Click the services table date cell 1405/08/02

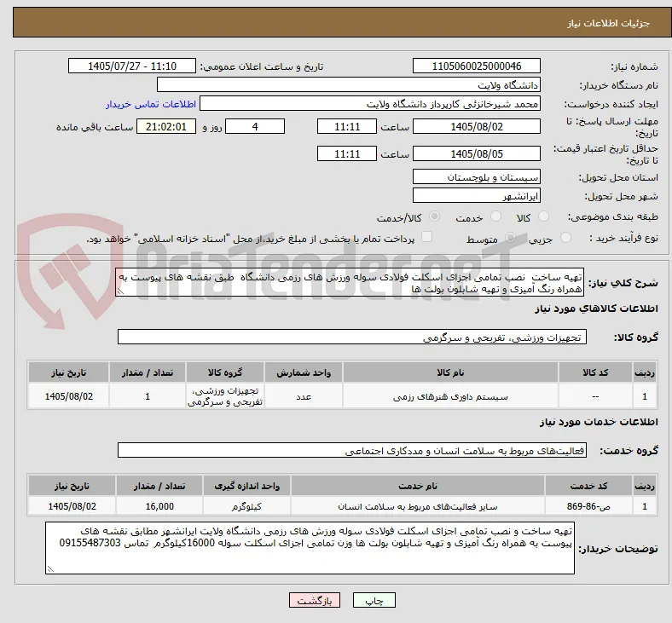click(72, 506)
